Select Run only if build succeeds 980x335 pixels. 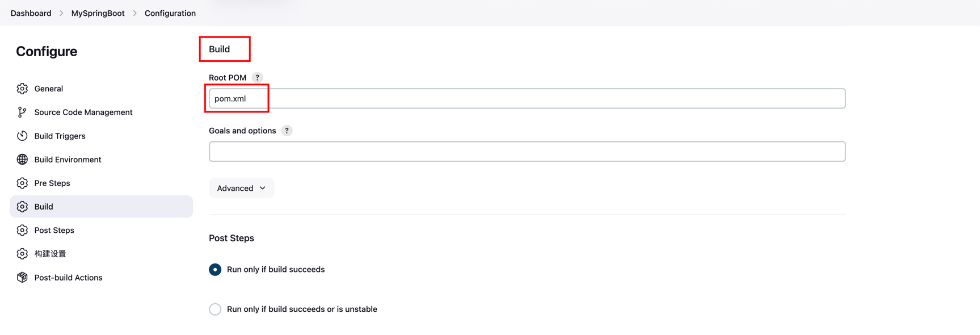pos(215,270)
